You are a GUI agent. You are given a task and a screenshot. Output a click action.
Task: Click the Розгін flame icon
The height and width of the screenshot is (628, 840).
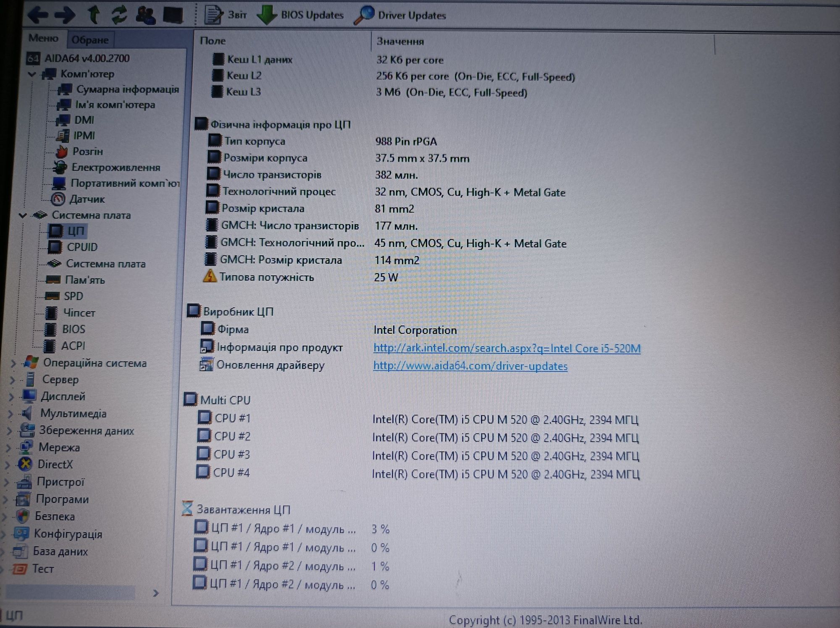pos(61,152)
